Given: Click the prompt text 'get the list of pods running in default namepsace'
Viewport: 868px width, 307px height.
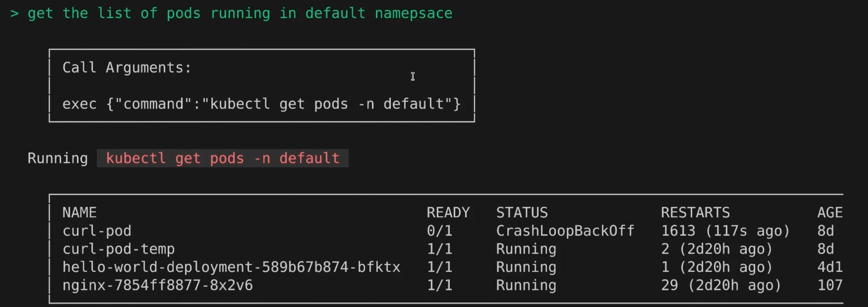Looking at the screenshot, I should (240, 14).
